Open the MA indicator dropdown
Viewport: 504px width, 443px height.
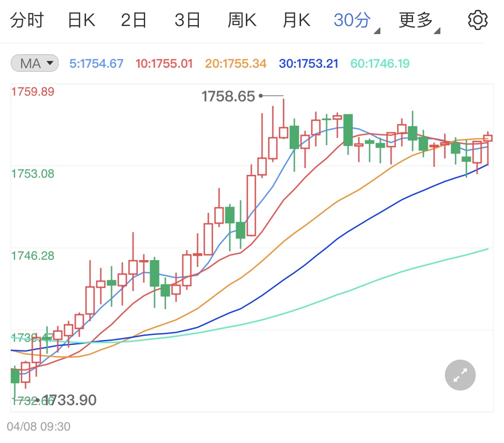point(34,63)
